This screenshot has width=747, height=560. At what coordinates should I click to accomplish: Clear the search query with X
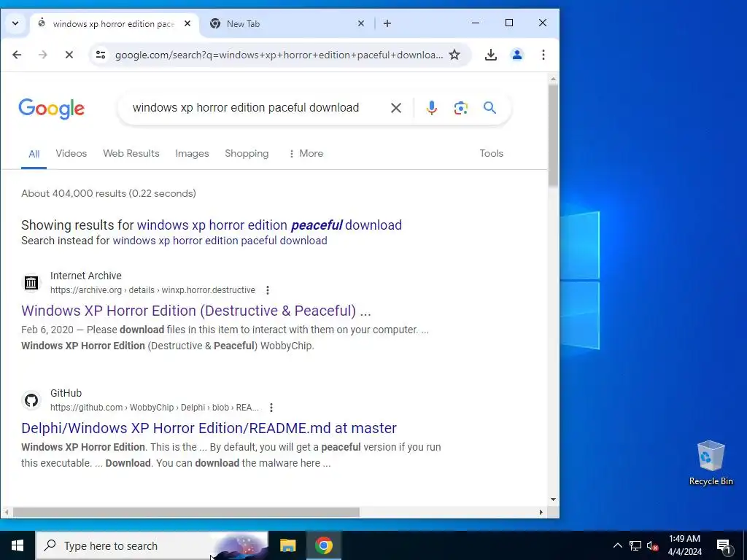click(x=396, y=108)
